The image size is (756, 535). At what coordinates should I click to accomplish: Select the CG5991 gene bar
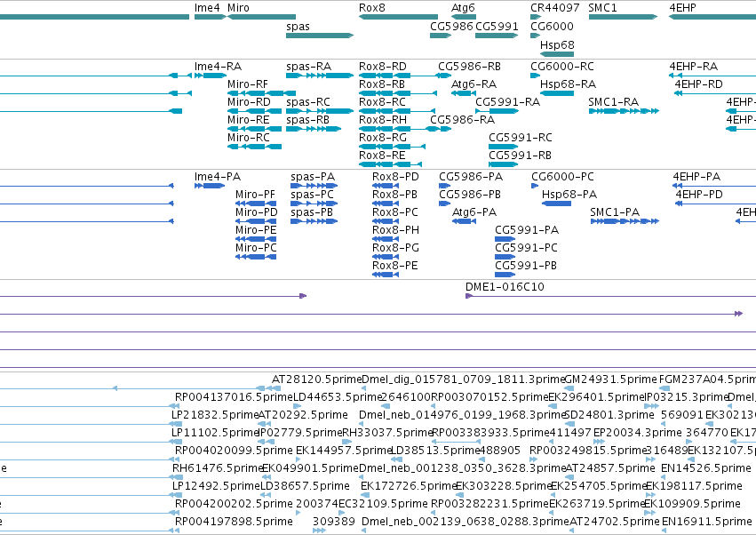[497, 36]
